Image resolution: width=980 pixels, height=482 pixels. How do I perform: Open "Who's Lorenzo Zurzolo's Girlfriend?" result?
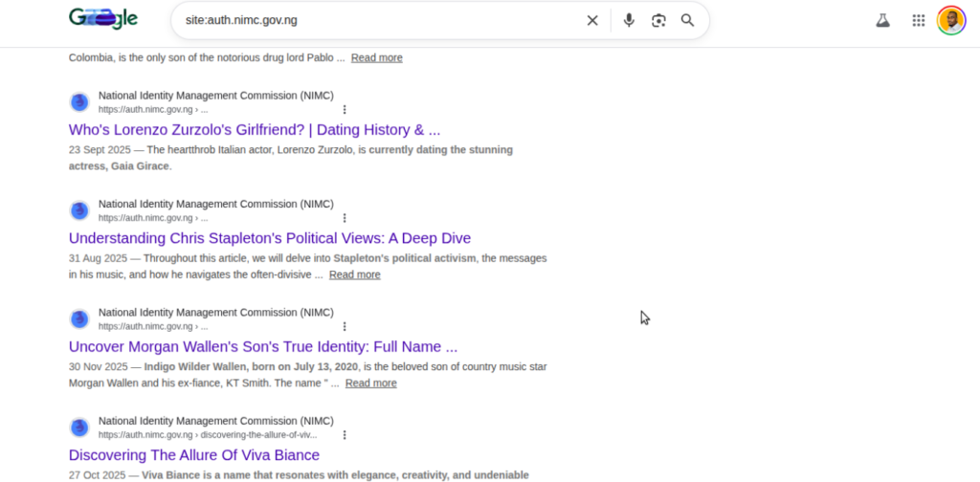255,130
